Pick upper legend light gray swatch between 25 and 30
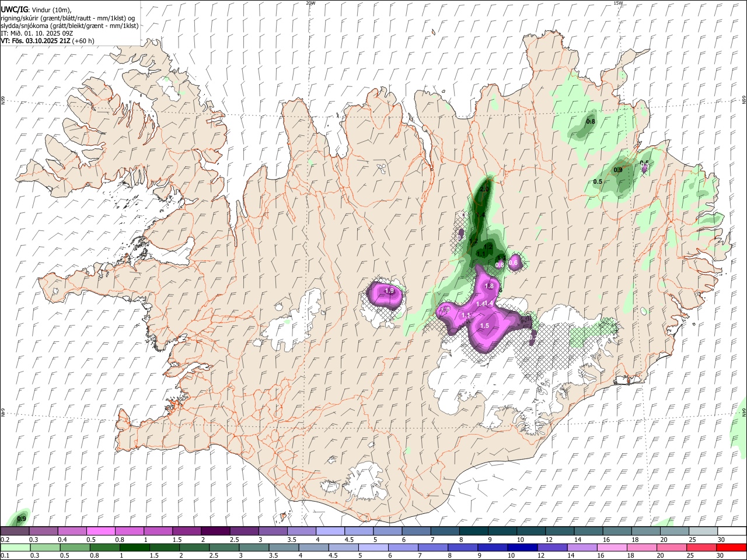The width and height of the screenshot is (747, 560). 703,531
